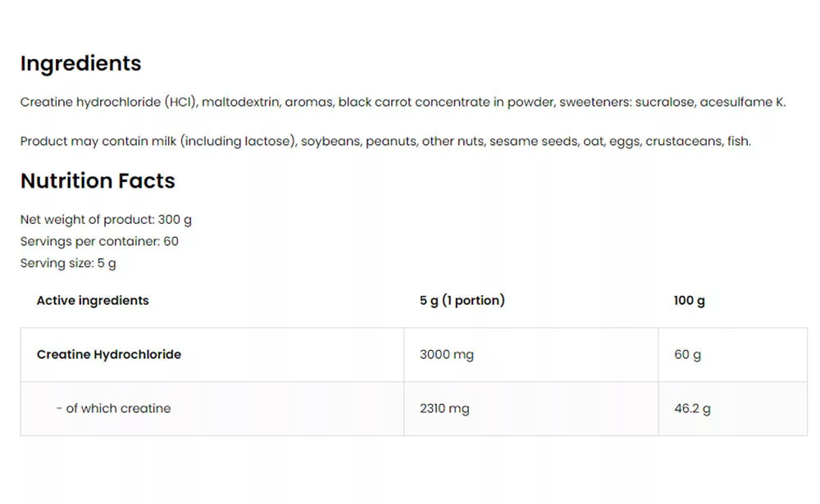Click the 100 g column header

(x=690, y=301)
